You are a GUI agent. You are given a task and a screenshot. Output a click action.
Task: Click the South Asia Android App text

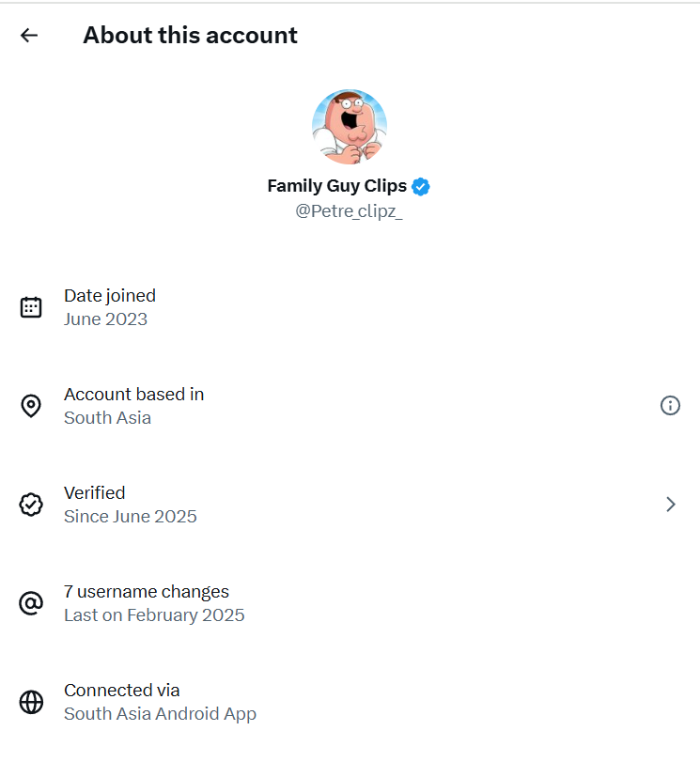pyautogui.click(x=160, y=714)
